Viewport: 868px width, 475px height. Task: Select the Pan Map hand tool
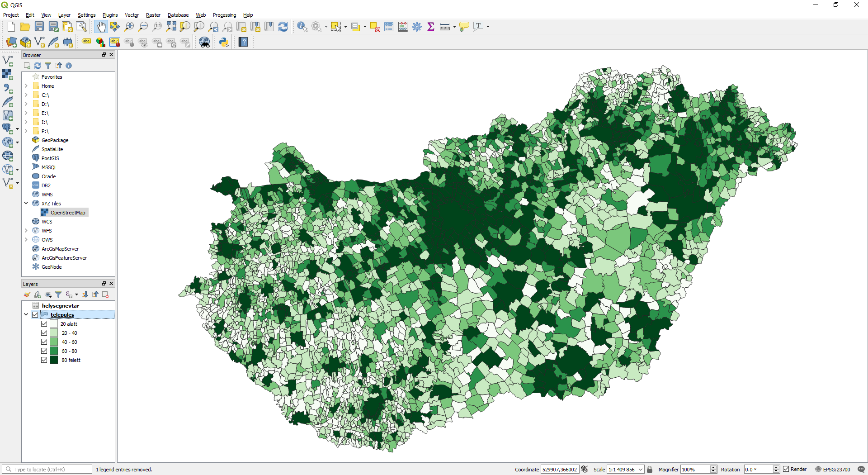tap(101, 27)
